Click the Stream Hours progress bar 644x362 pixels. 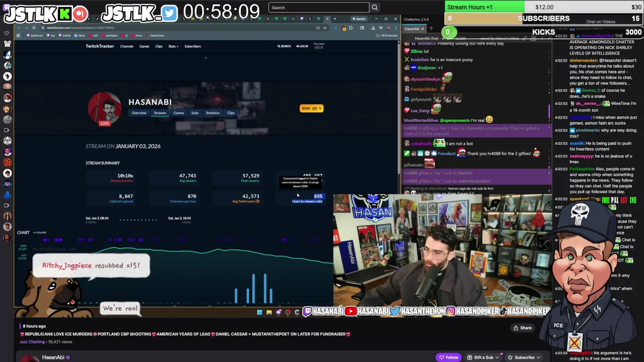pyautogui.click(x=544, y=7)
